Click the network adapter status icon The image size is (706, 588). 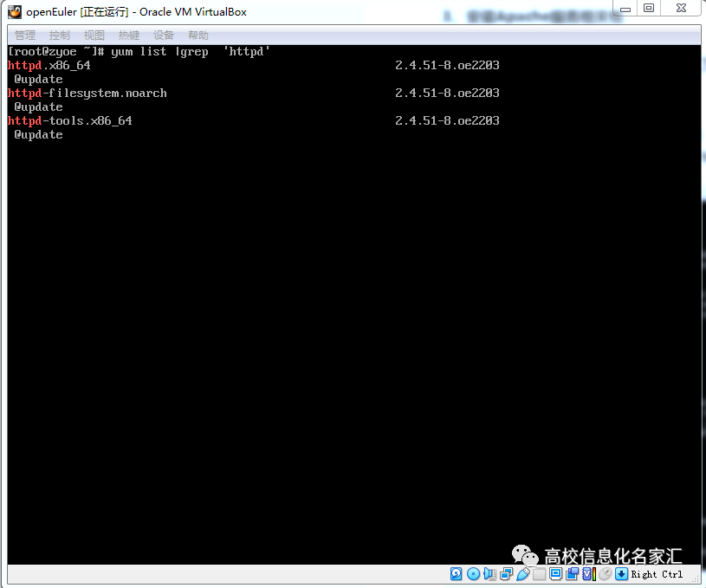505,574
